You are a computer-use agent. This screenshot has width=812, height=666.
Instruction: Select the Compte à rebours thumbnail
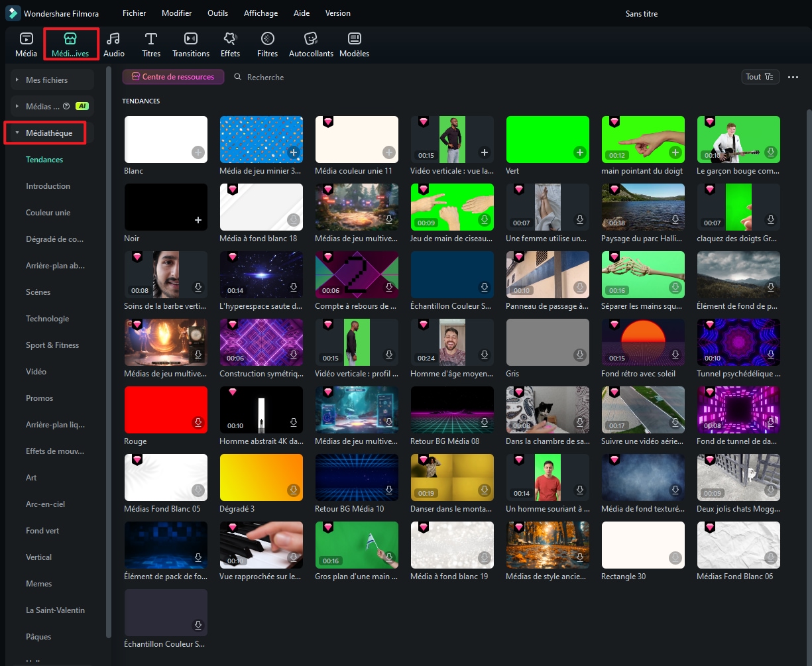click(357, 274)
